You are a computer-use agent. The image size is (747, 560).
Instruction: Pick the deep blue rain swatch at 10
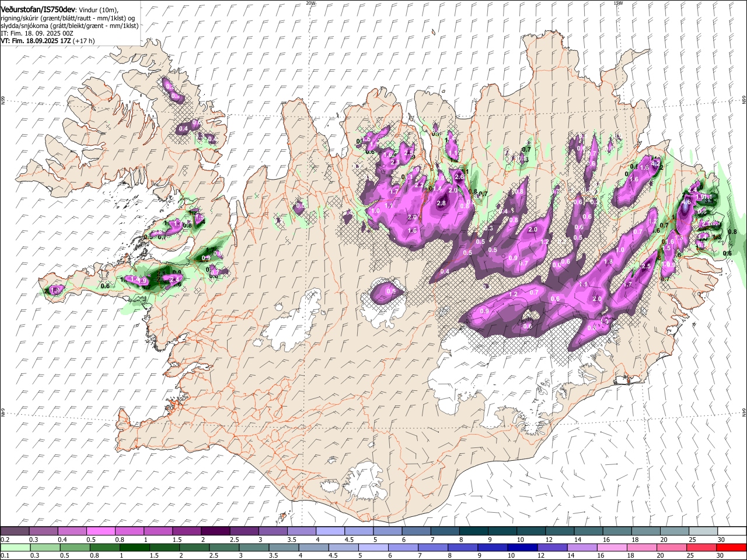click(x=522, y=547)
